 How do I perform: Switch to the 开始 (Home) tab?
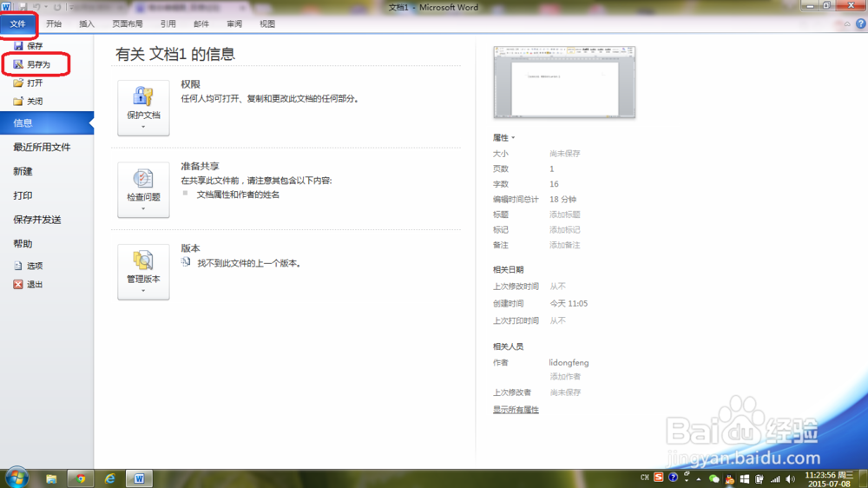54,23
